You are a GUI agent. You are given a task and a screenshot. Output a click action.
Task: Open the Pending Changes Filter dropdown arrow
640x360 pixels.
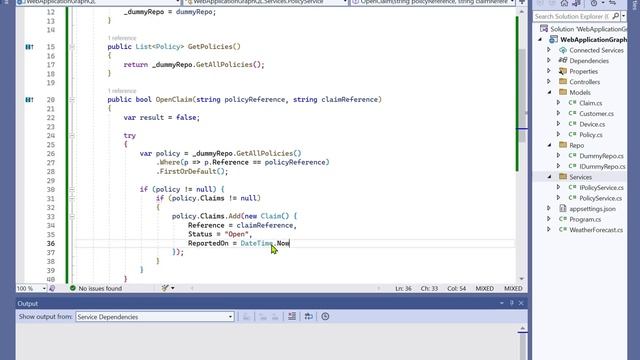click(x=602, y=3)
